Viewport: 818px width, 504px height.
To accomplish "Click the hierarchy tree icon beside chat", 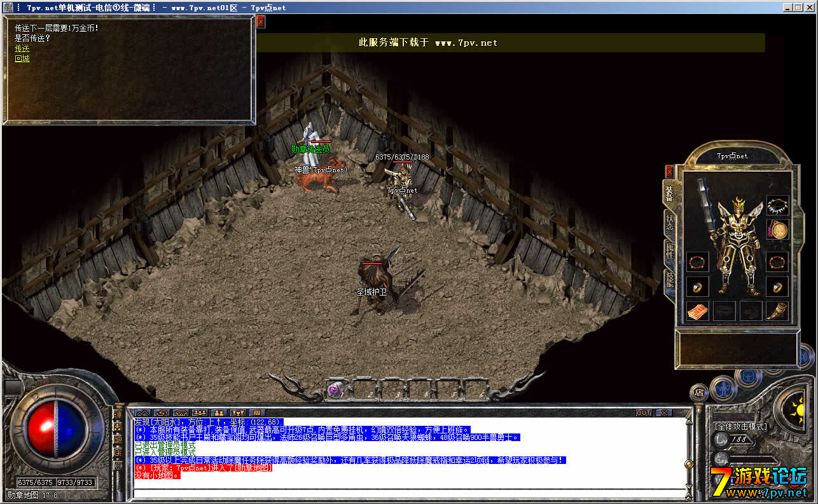I will (x=118, y=427).
